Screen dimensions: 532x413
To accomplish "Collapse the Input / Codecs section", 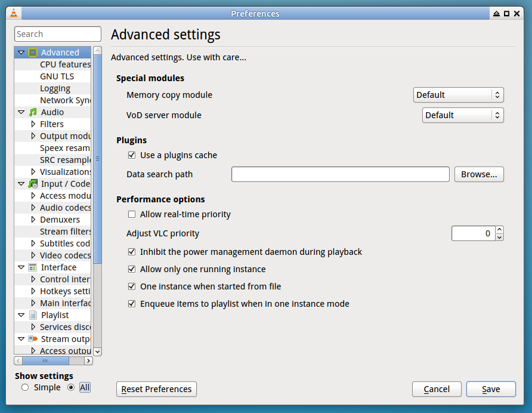I will point(21,184).
